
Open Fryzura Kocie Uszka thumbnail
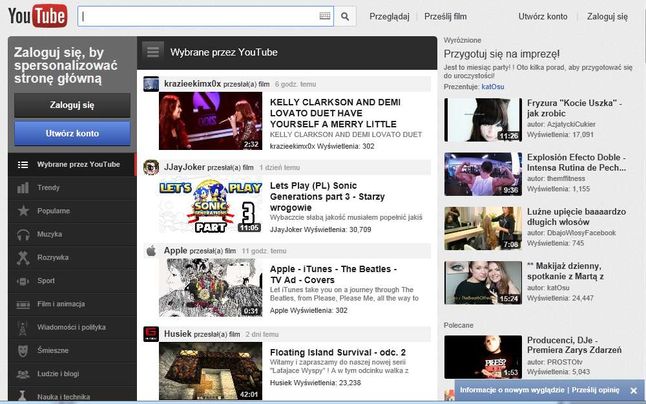(483, 120)
